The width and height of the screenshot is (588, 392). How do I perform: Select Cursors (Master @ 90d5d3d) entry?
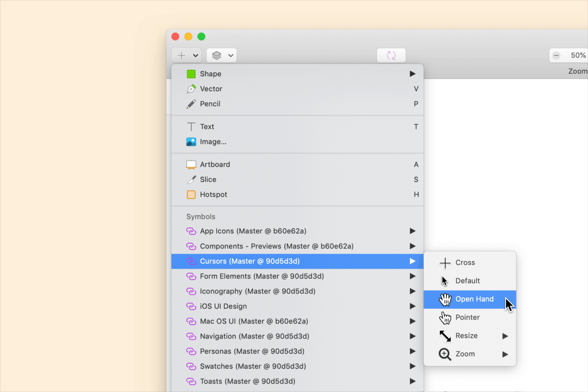click(298, 261)
